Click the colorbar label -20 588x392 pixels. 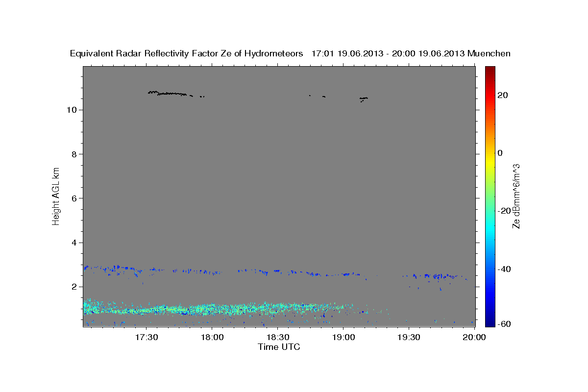pyautogui.click(x=504, y=211)
